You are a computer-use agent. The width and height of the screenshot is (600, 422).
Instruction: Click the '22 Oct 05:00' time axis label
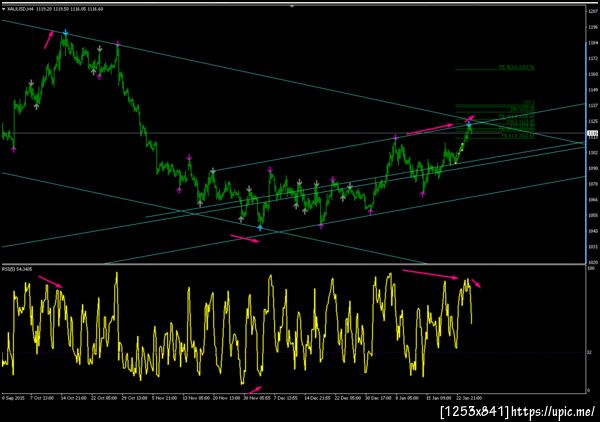click(x=104, y=398)
